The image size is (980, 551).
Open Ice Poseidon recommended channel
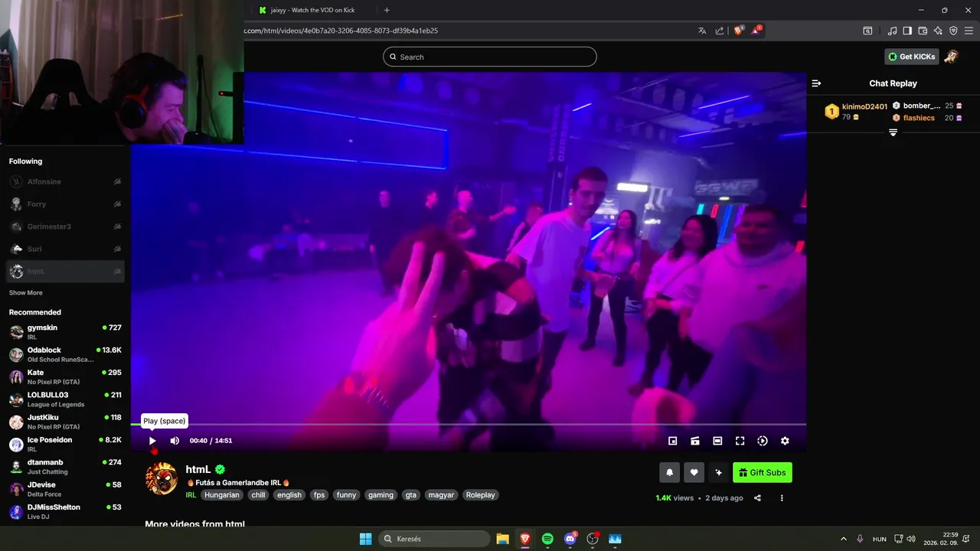pos(65,444)
